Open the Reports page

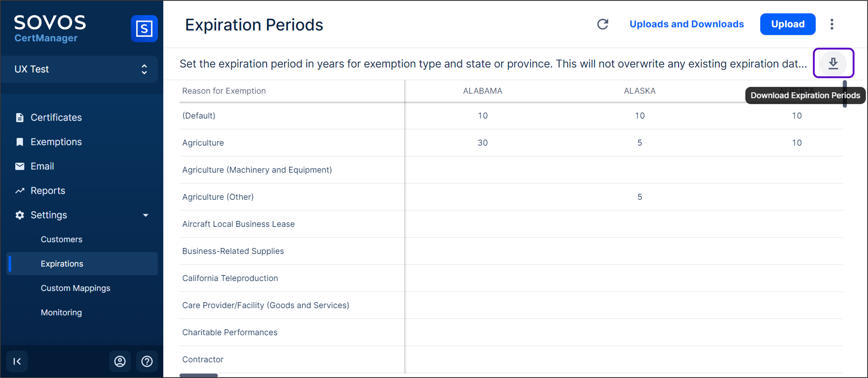48,191
